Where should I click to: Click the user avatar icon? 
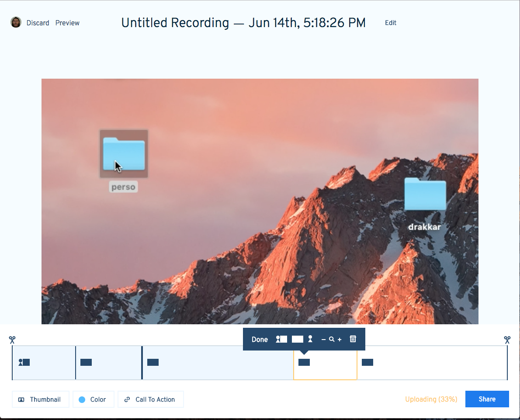(16, 22)
